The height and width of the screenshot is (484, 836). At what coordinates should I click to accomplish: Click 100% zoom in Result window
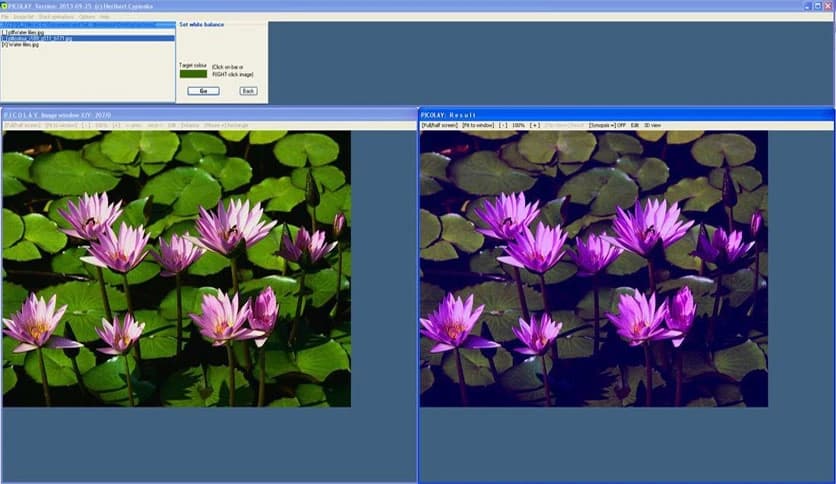tap(518, 125)
